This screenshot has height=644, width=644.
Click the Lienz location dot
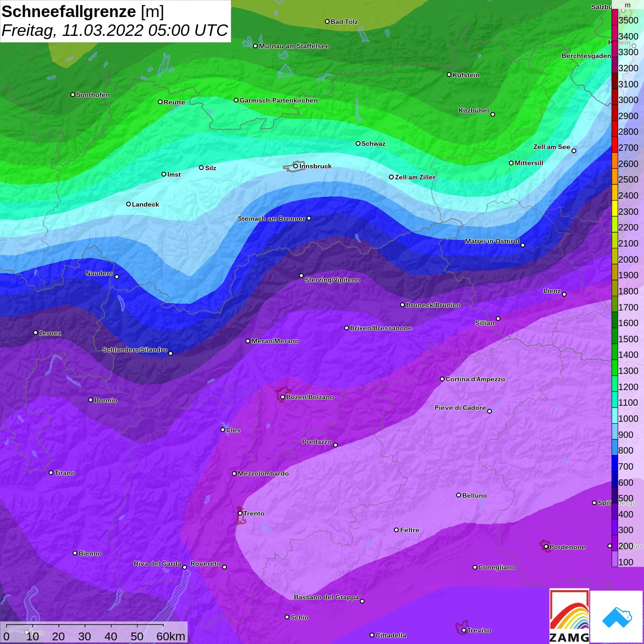click(x=564, y=294)
